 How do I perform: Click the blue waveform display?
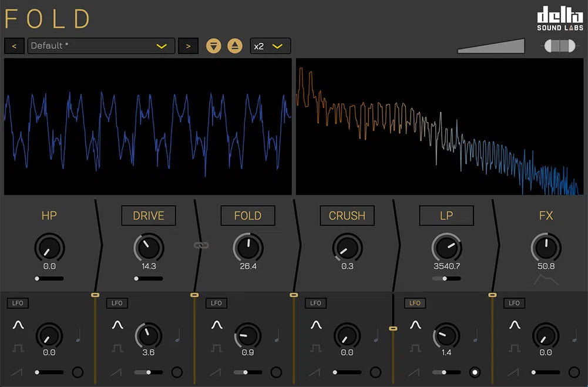click(x=147, y=126)
